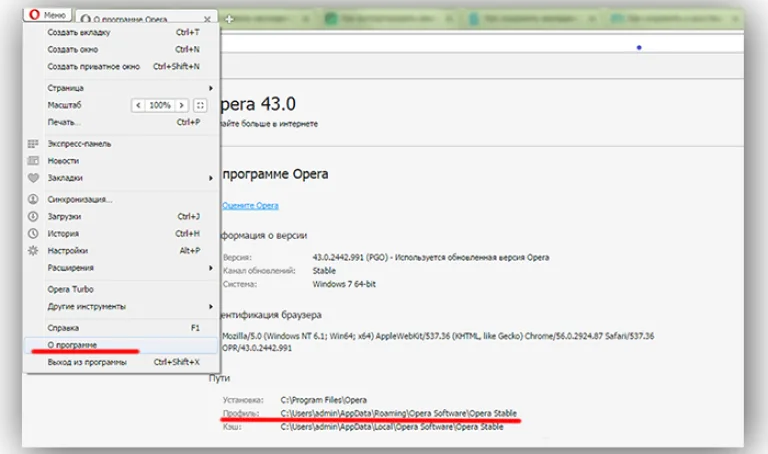Select Создать вкладку menu item
Image resolution: width=768 pixels, height=454 pixels.
click(x=122, y=32)
